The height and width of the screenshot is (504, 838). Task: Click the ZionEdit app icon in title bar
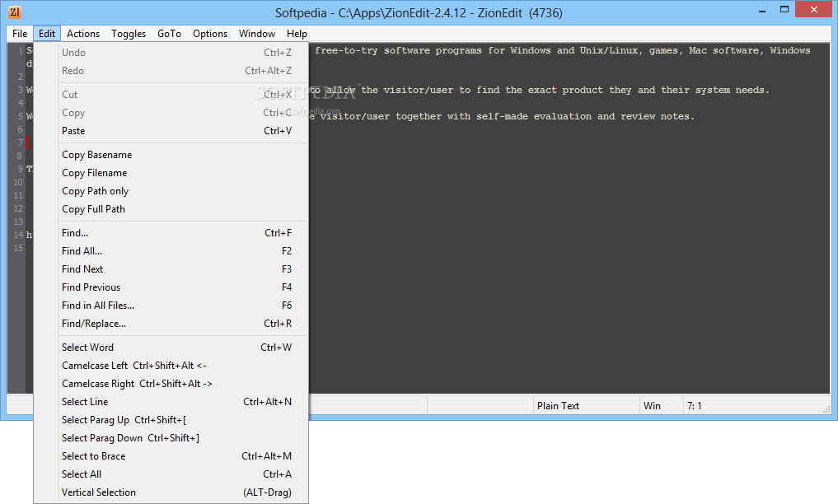(x=15, y=12)
